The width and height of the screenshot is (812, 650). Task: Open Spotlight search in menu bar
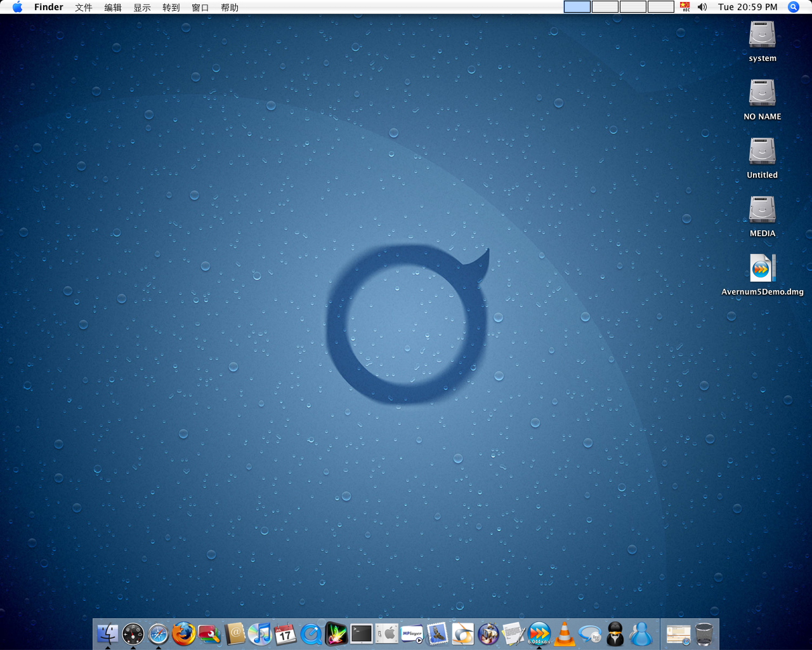(794, 7)
